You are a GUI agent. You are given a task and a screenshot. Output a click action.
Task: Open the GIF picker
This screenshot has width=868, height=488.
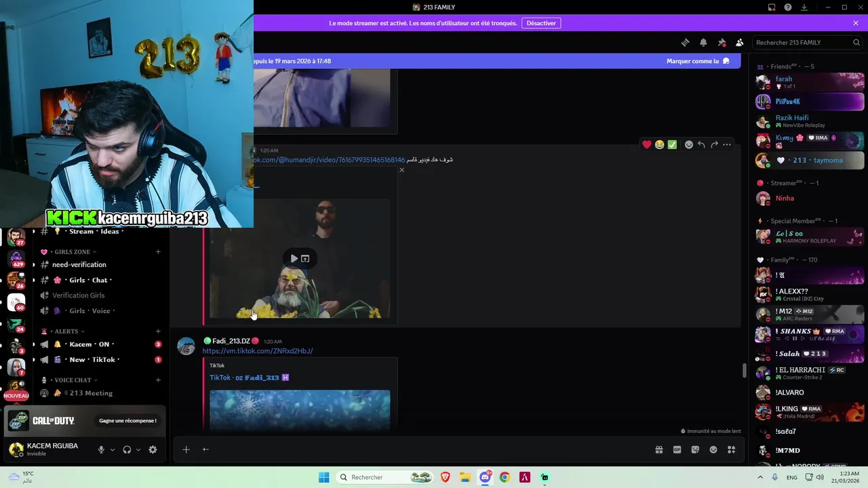point(677,449)
